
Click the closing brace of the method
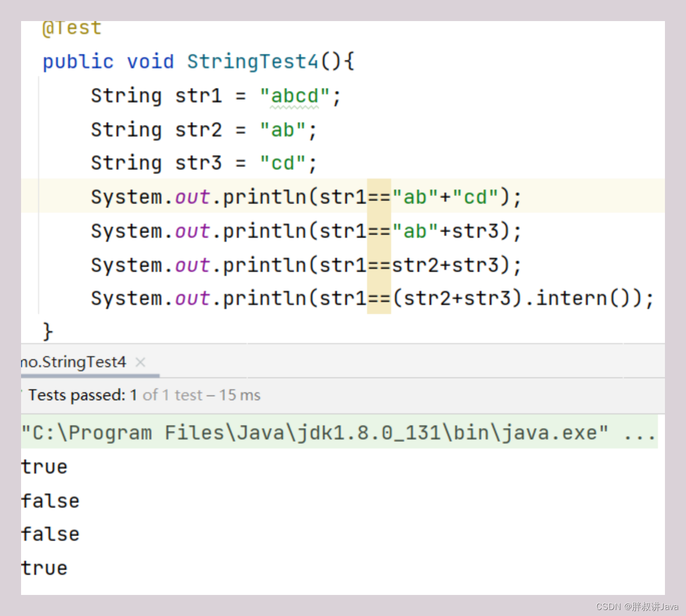pos(48,332)
